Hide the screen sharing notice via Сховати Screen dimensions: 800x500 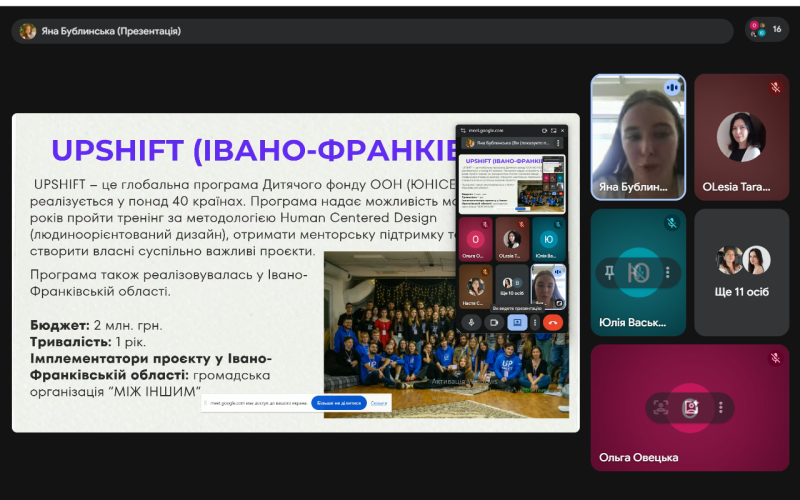[x=379, y=403]
